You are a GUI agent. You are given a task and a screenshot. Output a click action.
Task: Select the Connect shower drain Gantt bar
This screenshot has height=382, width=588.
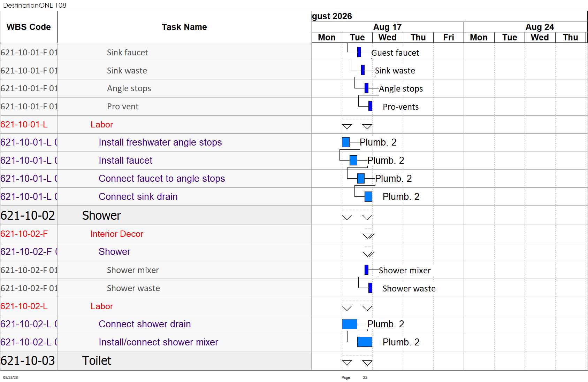click(x=350, y=324)
